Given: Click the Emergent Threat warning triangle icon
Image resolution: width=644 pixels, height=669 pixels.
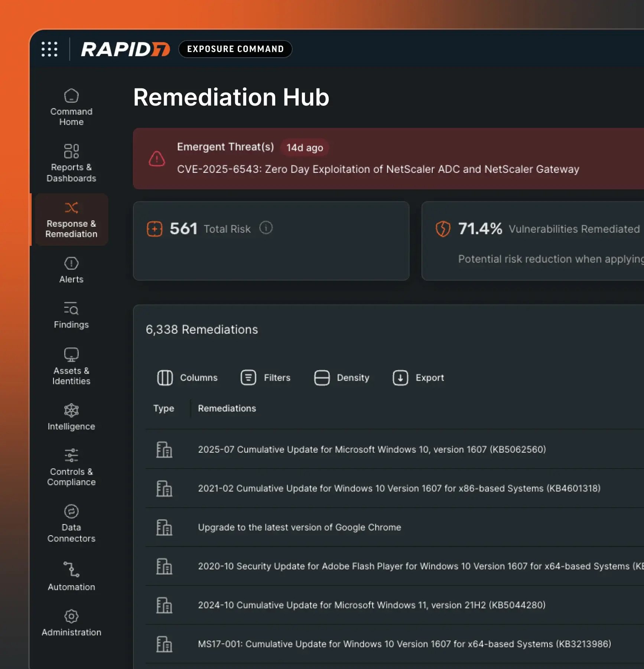Looking at the screenshot, I should point(157,159).
